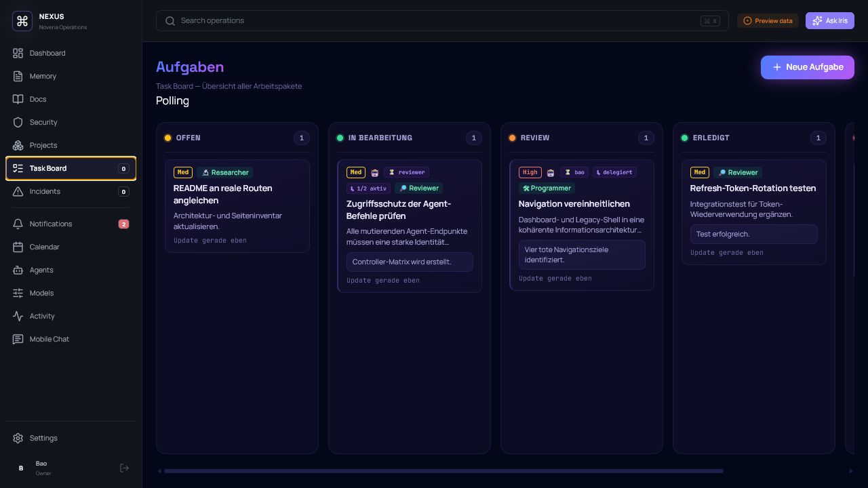Open the Notifications menu entry label
868x488 pixels.
coord(51,224)
